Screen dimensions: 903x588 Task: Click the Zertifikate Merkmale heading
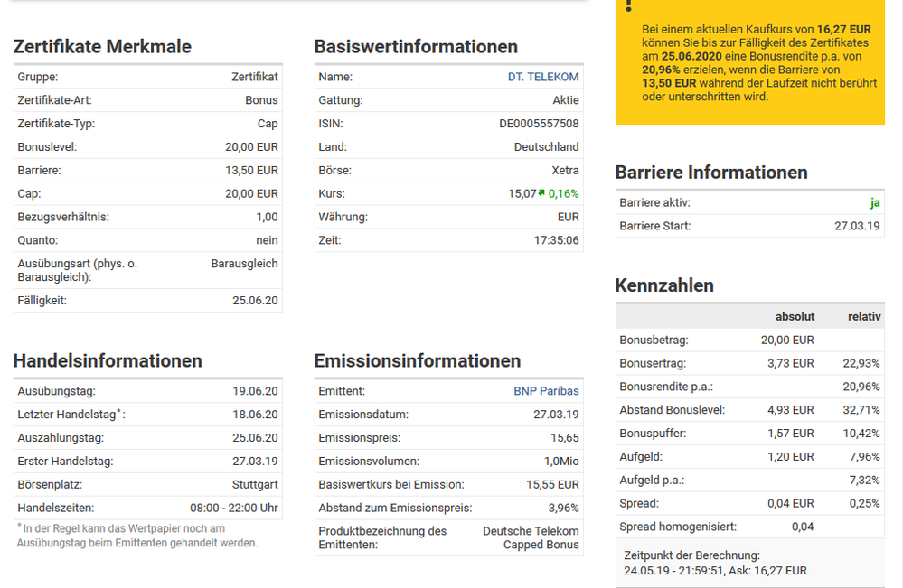click(x=102, y=47)
